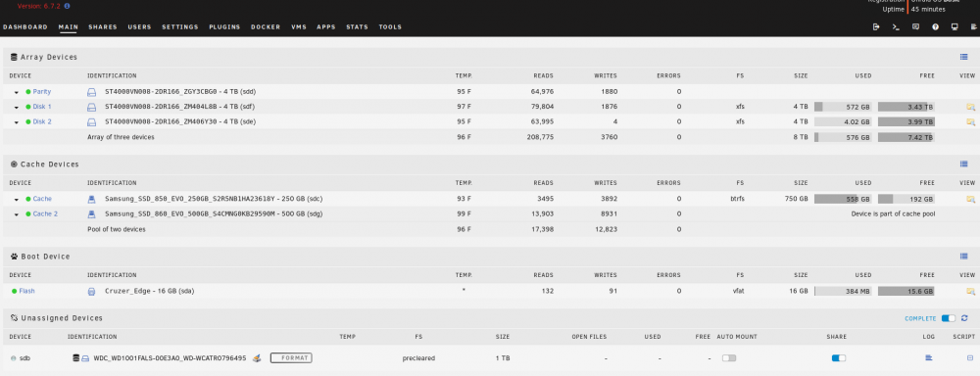Click the Disk 1 identification disk icon
This screenshot has width=980, height=376.
coord(91,107)
